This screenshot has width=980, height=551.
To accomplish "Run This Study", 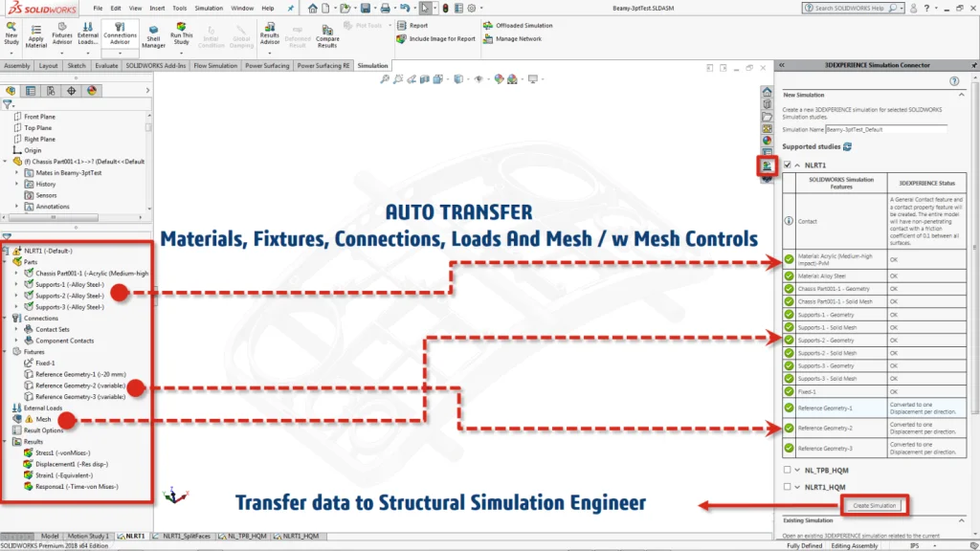I will [181, 33].
